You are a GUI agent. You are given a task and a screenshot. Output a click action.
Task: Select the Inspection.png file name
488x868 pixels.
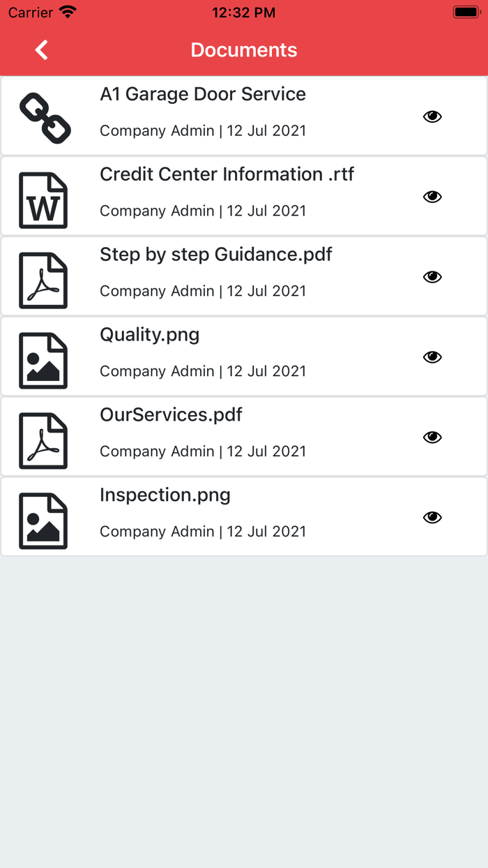coord(165,495)
